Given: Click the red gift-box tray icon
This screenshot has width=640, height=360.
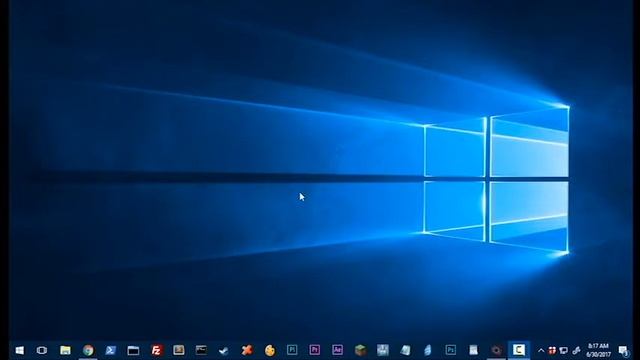Looking at the screenshot, I should (x=552, y=350).
